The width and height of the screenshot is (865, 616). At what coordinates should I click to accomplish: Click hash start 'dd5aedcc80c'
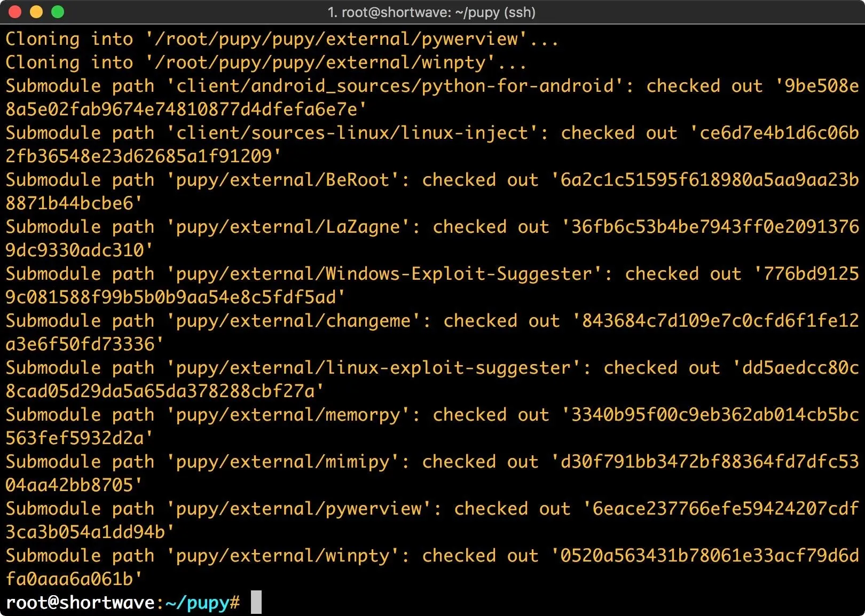801,368
